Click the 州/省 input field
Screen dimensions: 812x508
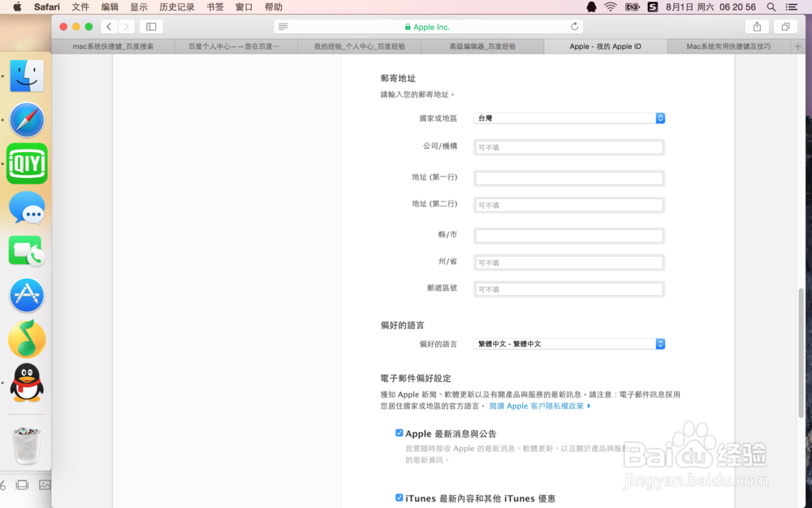569,263
